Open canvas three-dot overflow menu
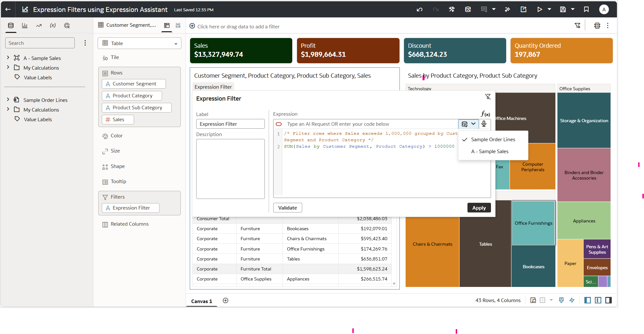Image resolution: width=644 pixels, height=334 pixels. coord(608,25)
